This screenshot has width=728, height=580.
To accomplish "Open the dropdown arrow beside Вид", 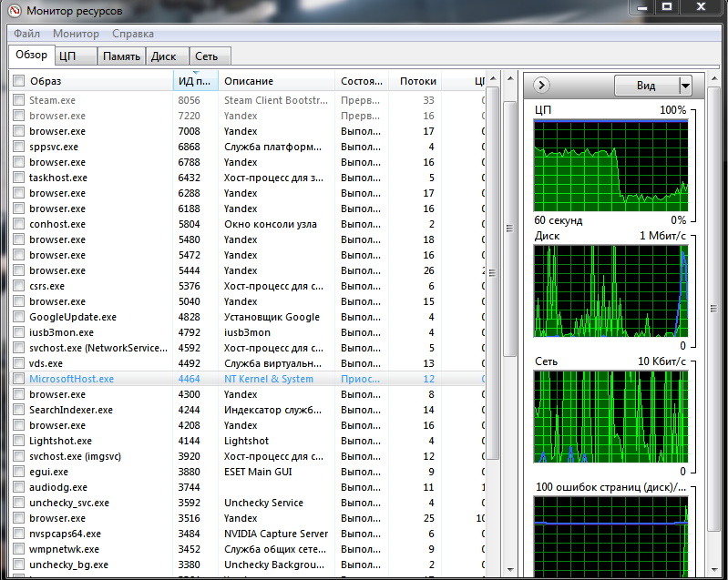I will pos(685,86).
